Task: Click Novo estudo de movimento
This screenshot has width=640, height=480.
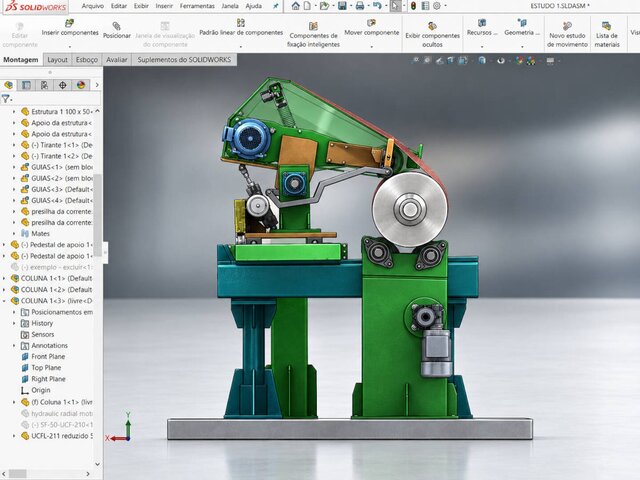Action: click(x=567, y=35)
